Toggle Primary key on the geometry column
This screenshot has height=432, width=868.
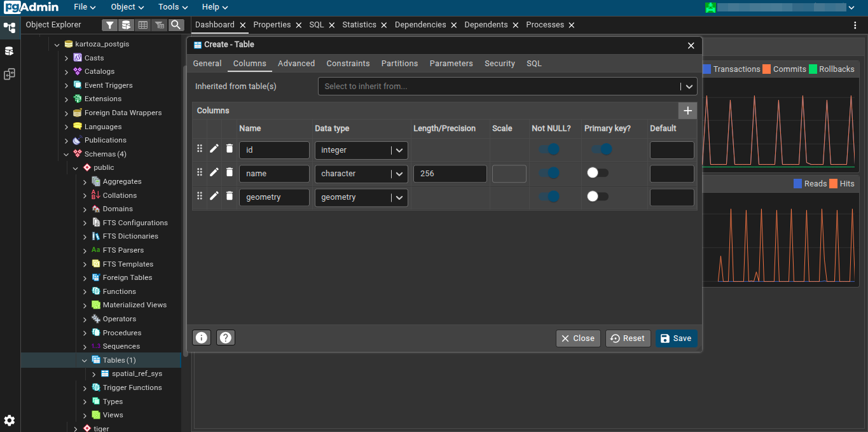598,196
